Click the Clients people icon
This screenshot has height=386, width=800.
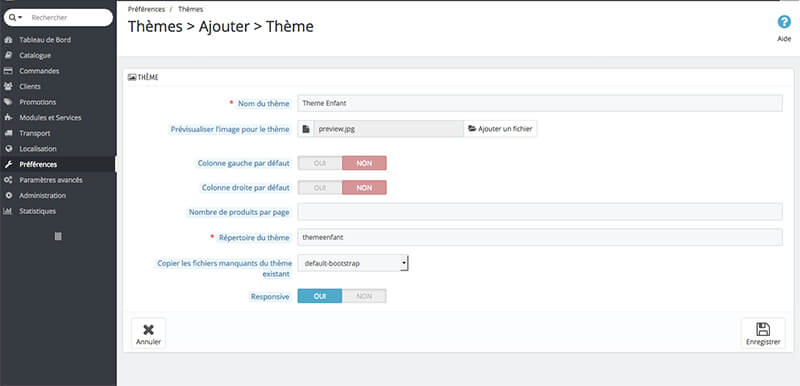[x=8, y=87]
